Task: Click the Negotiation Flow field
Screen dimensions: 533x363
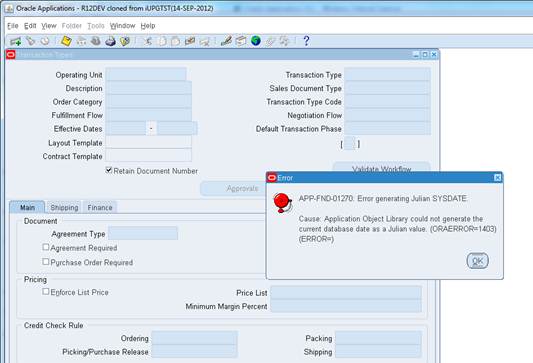Action: 388,115
